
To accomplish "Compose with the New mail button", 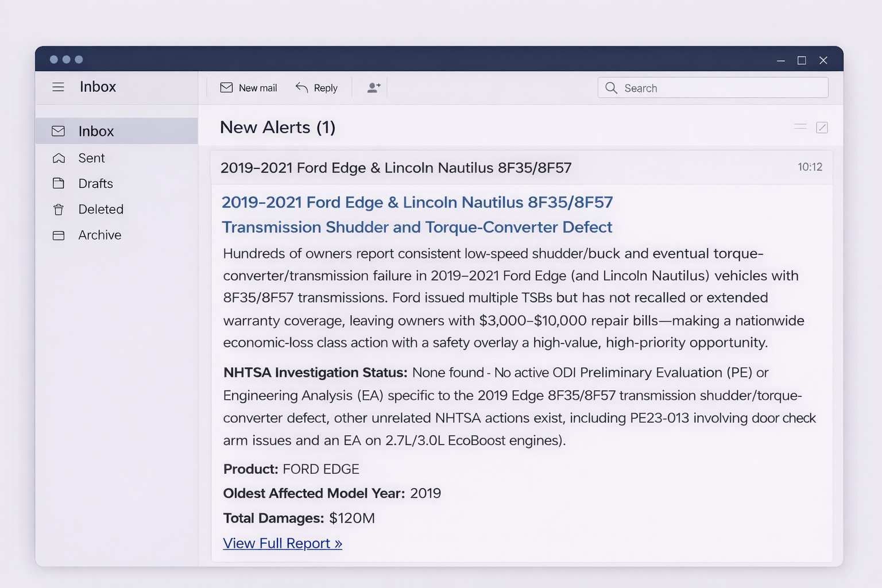I will (x=249, y=88).
